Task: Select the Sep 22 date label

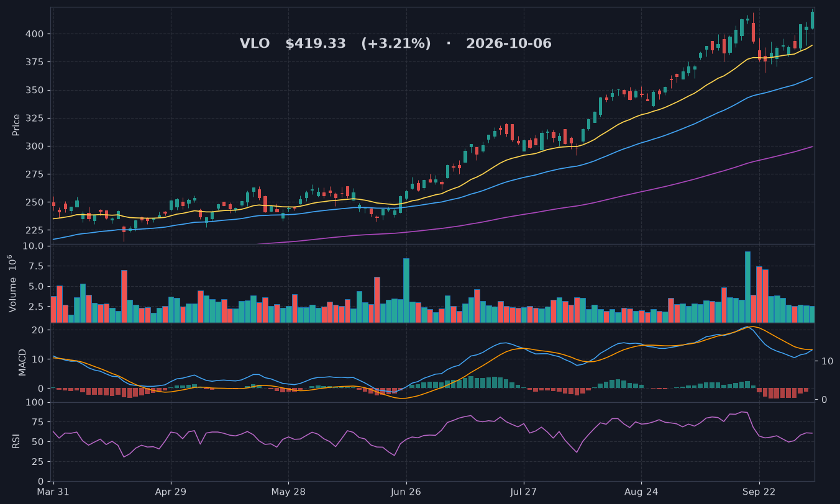Action: (759, 492)
